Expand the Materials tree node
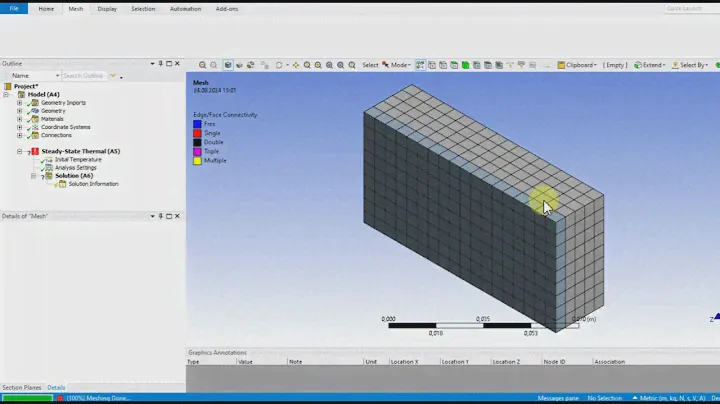The image size is (720, 404). pos(19,119)
